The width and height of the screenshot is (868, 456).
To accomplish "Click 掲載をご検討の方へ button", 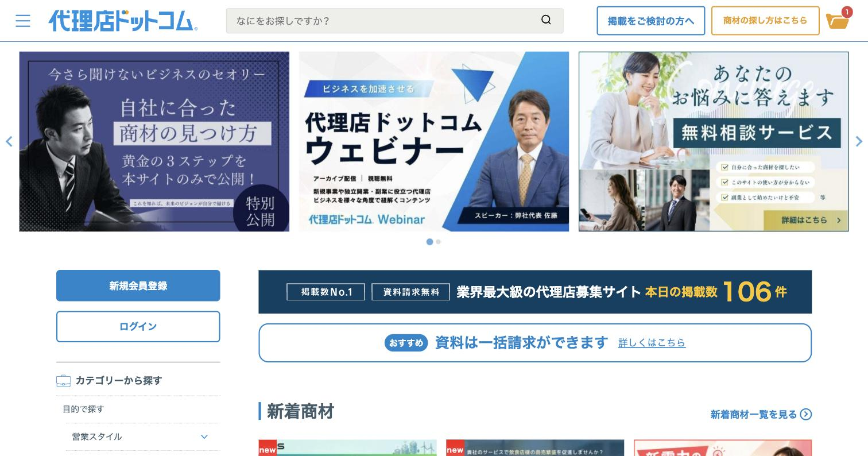I will point(650,21).
